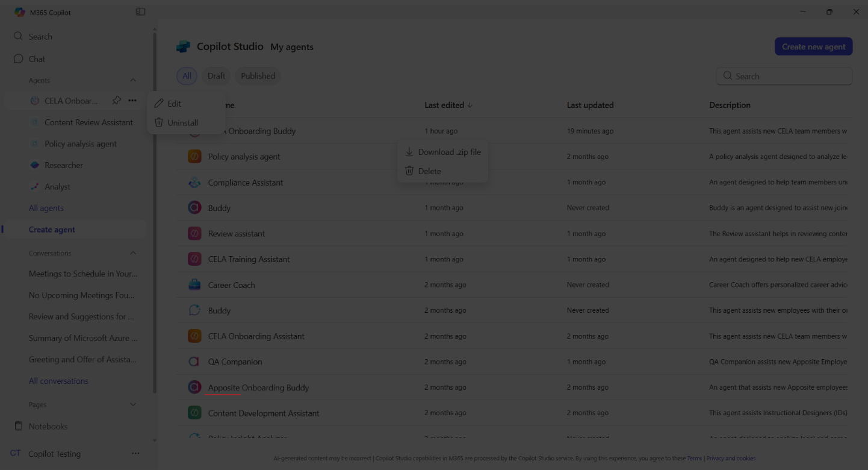The image size is (868, 470).
Task: Click the CELA Training Assistant row icon
Action: [x=194, y=259]
